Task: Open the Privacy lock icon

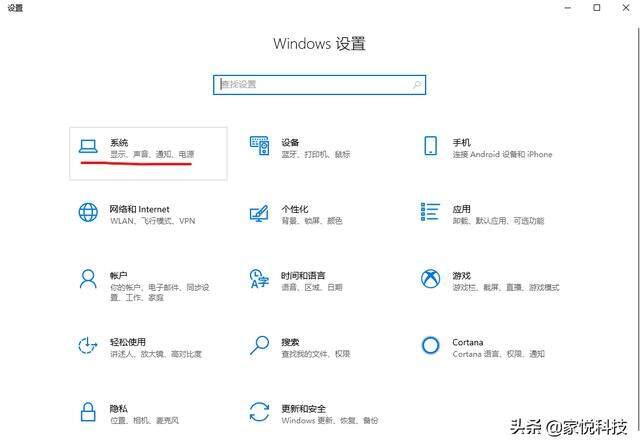Action: (88, 412)
